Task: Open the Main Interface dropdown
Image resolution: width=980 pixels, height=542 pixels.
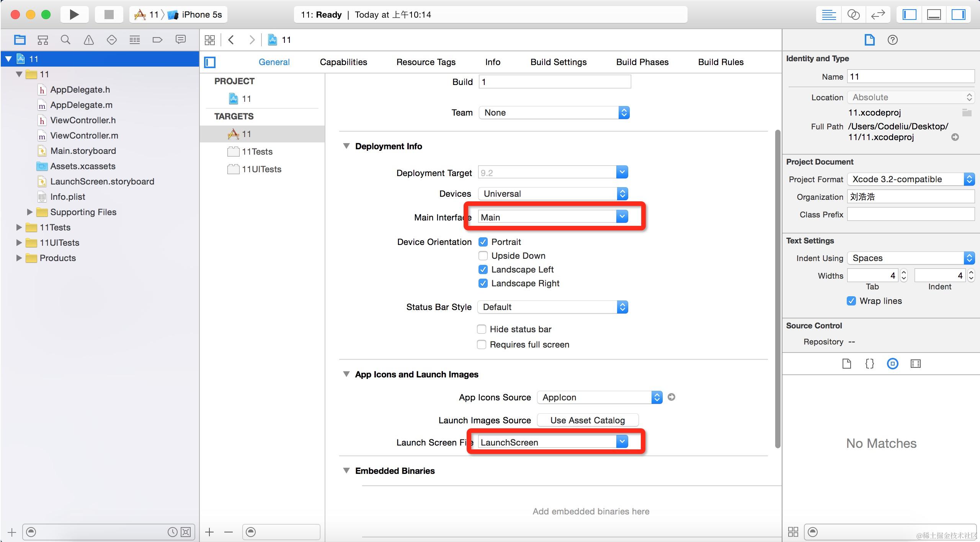Action: click(622, 217)
